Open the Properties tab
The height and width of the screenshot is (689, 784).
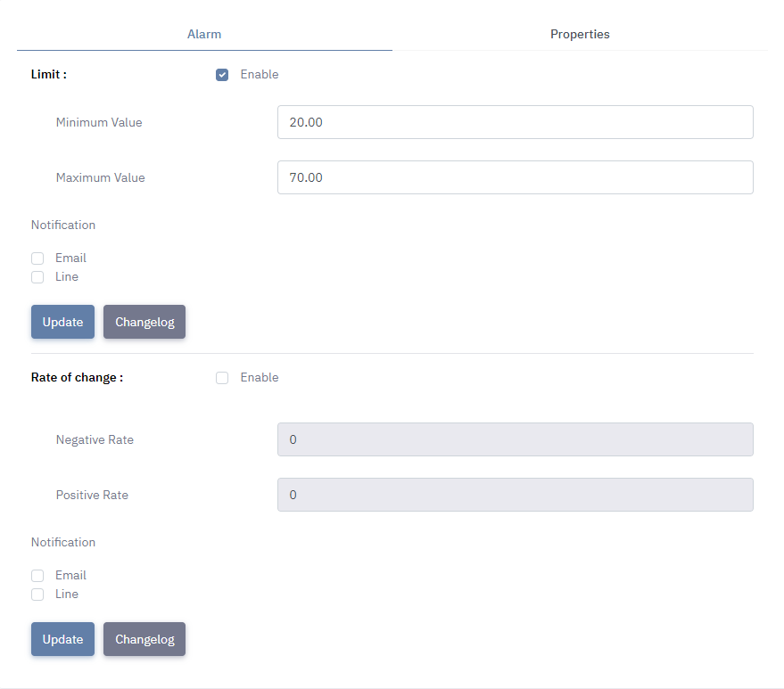(x=580, y=34)
